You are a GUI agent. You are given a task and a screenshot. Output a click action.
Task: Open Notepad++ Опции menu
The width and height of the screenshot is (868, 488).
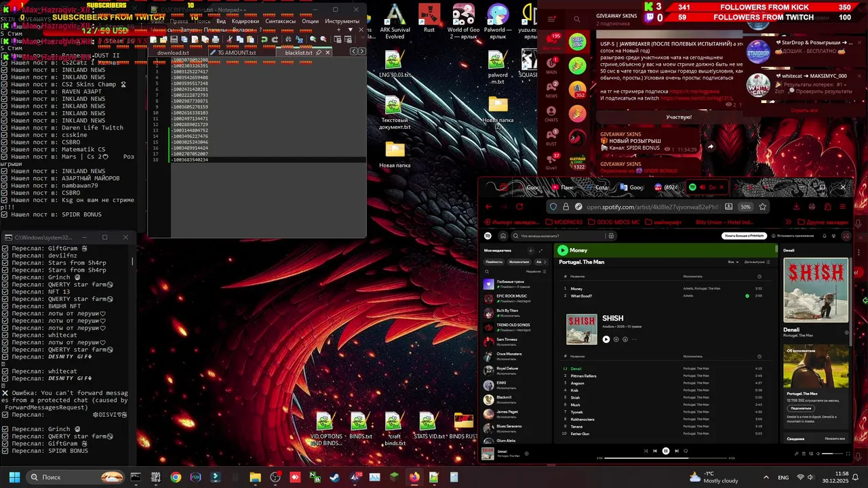pos(311,21)
